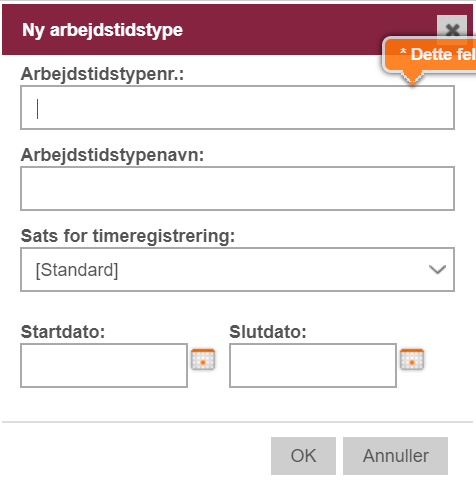Open the Startdato calendar picker
This screenshot has width=476, height=496.
tap(203, 359)
